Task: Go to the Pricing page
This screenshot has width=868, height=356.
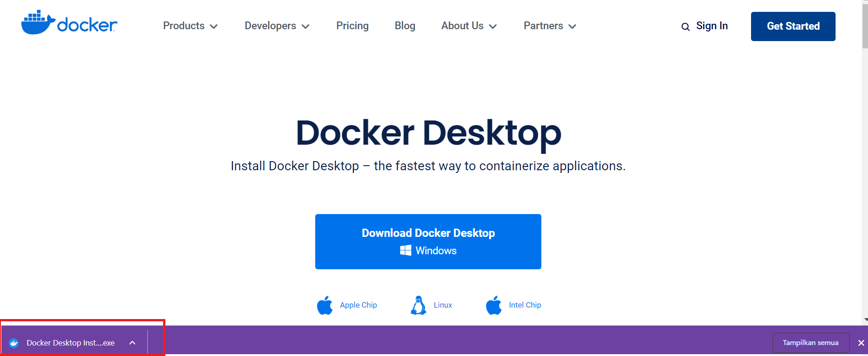Action: click(x=352, y=26)
